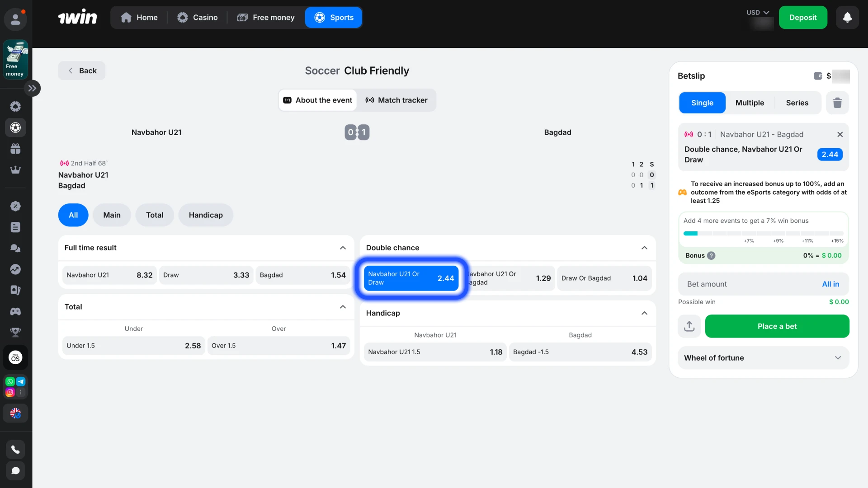
Task: Open the USD currency dropdown
Action: point(758,13)
